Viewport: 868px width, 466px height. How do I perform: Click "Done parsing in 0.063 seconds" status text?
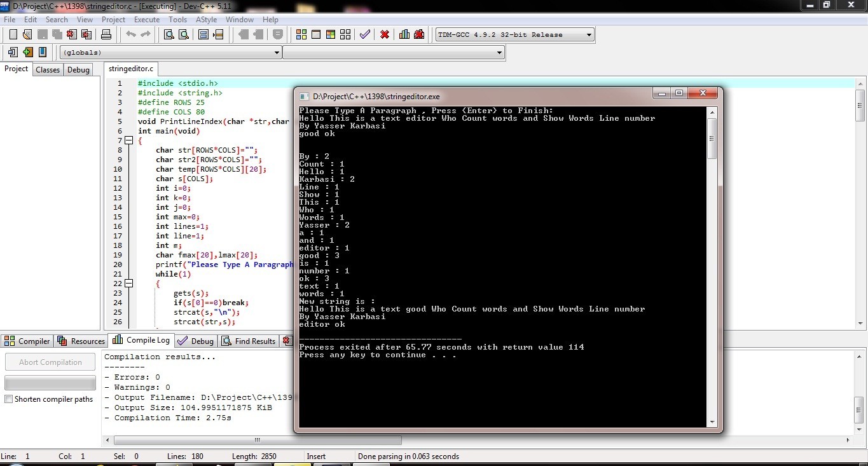[408, 456]
